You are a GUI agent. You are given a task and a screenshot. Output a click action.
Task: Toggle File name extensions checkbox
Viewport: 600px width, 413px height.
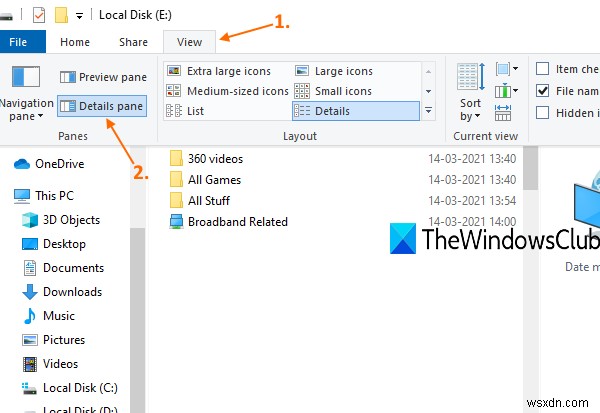(543, 91)
